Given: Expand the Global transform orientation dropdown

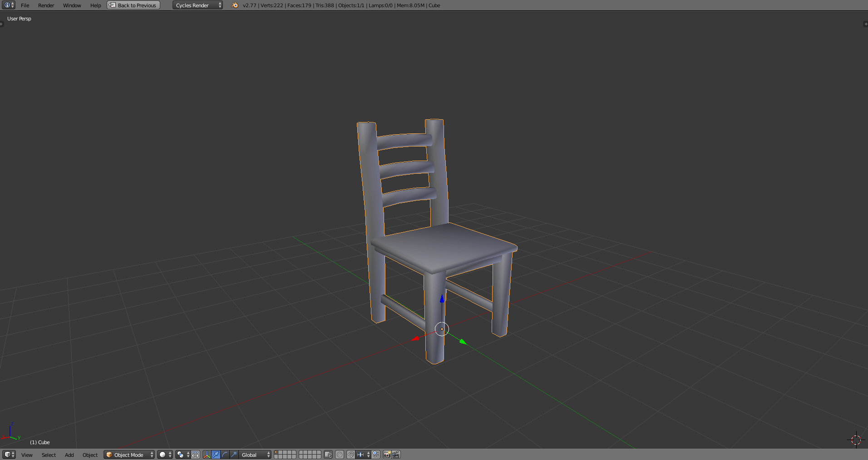Looking at the screenshot, I should [x=255, y=455].
